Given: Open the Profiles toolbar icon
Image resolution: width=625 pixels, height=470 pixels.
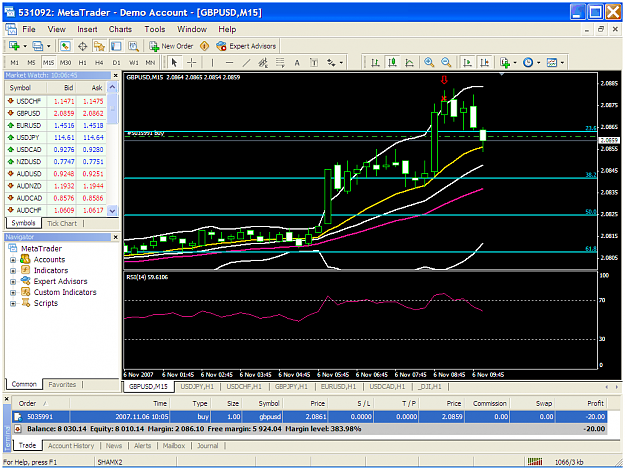Looking at the screenshot, I should [38, 46].
